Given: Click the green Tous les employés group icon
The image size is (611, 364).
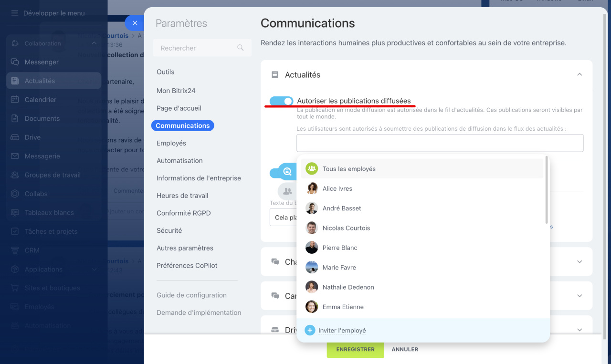Looking at the screenshot, I should tap(312, 168).
